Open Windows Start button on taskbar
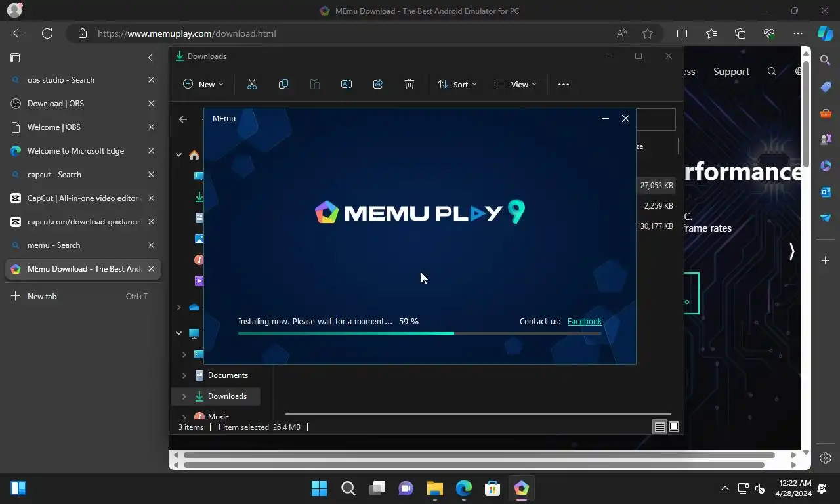This screenshot has height=504, width=840. click(319, 488)
